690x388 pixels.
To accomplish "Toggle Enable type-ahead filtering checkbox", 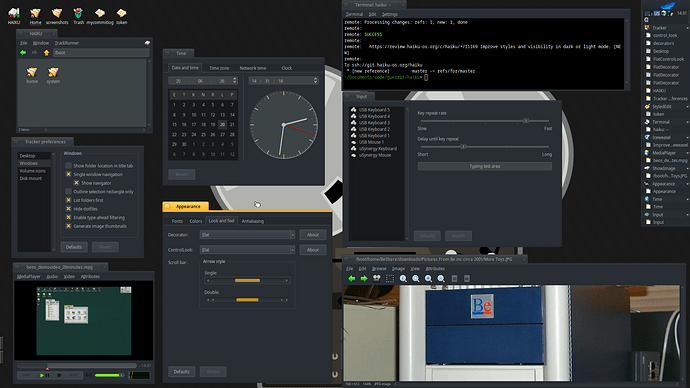I will (x=68, y=217).
